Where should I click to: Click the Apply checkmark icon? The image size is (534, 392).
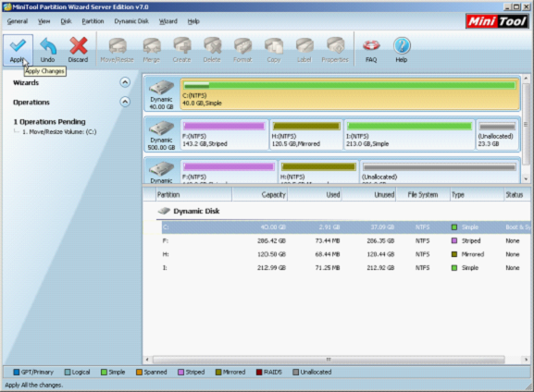tap(18, 45)
